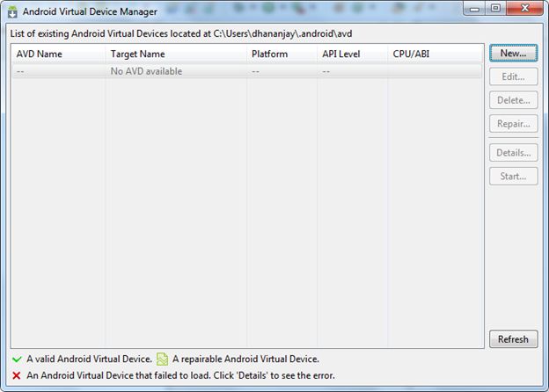Click 'A repairable Android Virtual Device.' legend text
This screenshot has width=549, height=392.
click(245, 359)
